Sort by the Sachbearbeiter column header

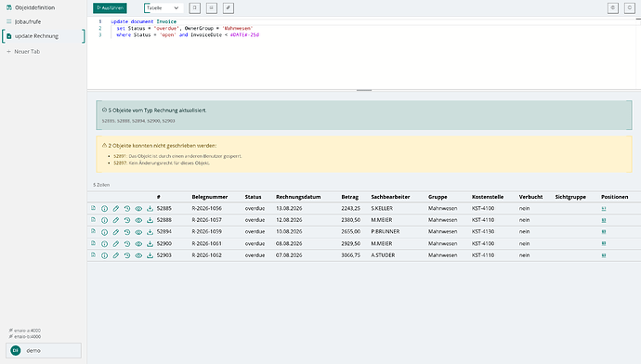tap(390, 197)
